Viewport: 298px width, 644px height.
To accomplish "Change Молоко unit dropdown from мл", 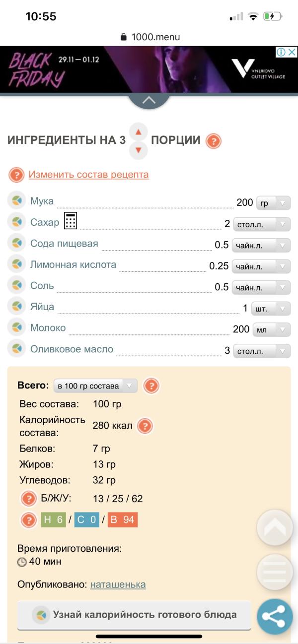I will coord(272,329).
